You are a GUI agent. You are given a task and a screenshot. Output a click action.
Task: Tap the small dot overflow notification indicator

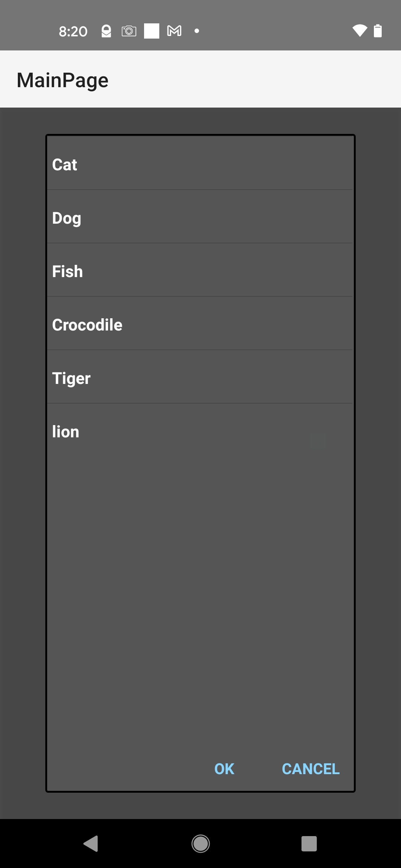click(197, 31)
